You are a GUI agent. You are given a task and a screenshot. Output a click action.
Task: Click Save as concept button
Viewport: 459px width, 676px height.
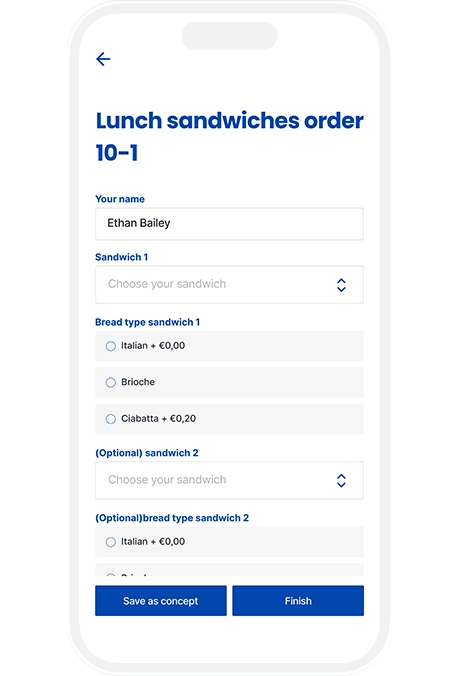161,601
